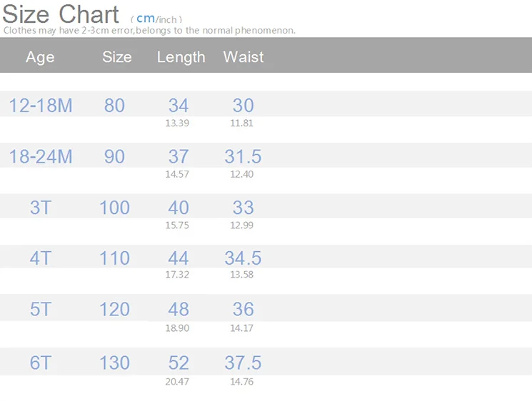Click size value 130

114,362
